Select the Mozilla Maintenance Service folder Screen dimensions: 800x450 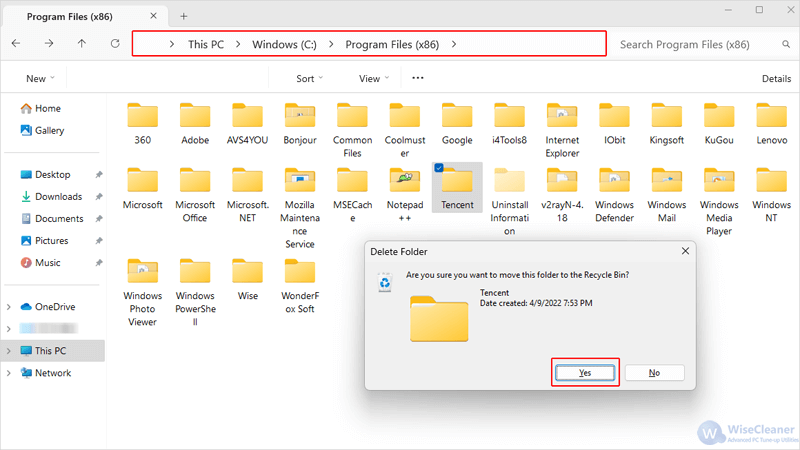tap(300, 208)
